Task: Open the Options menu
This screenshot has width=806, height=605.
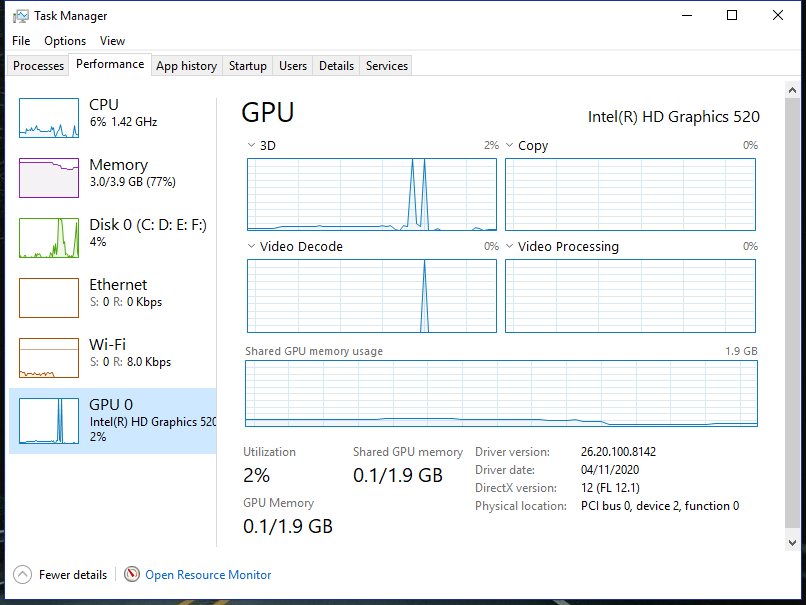Action: tap(65, 41)
